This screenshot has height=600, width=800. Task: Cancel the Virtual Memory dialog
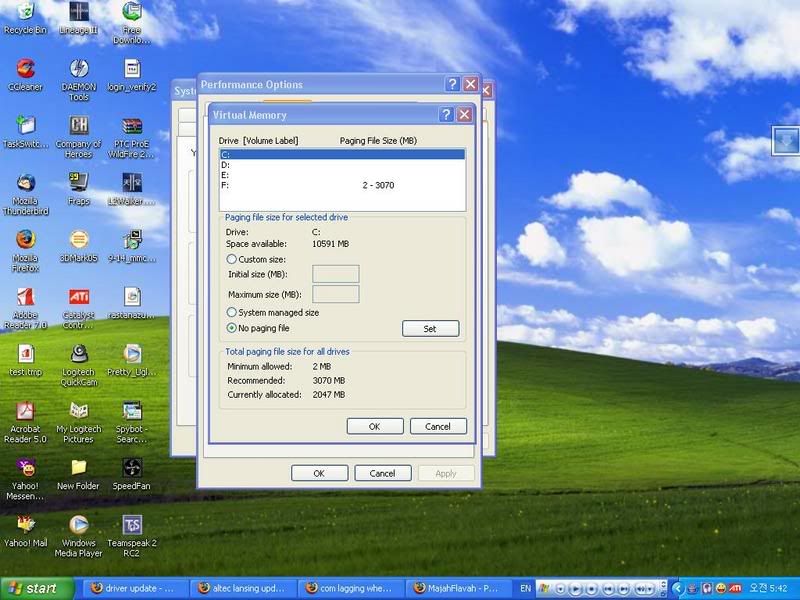coord(438,426)
